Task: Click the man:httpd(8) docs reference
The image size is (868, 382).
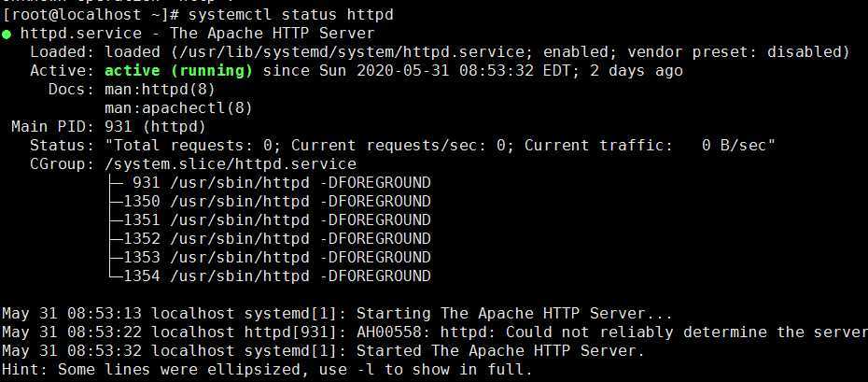Action: pyautogui.click(x=160, y=89)
